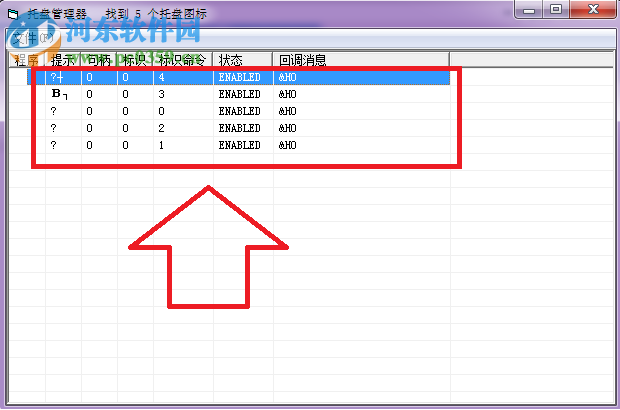Sort by the 标识命令 column header
Viewport: 620px width, 410px height.
(183, 60)
